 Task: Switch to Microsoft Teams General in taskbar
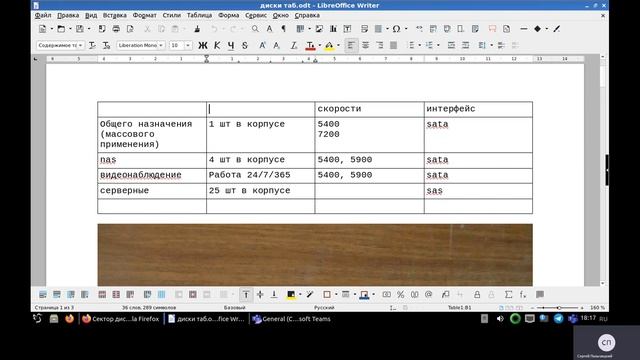(291, 319)
